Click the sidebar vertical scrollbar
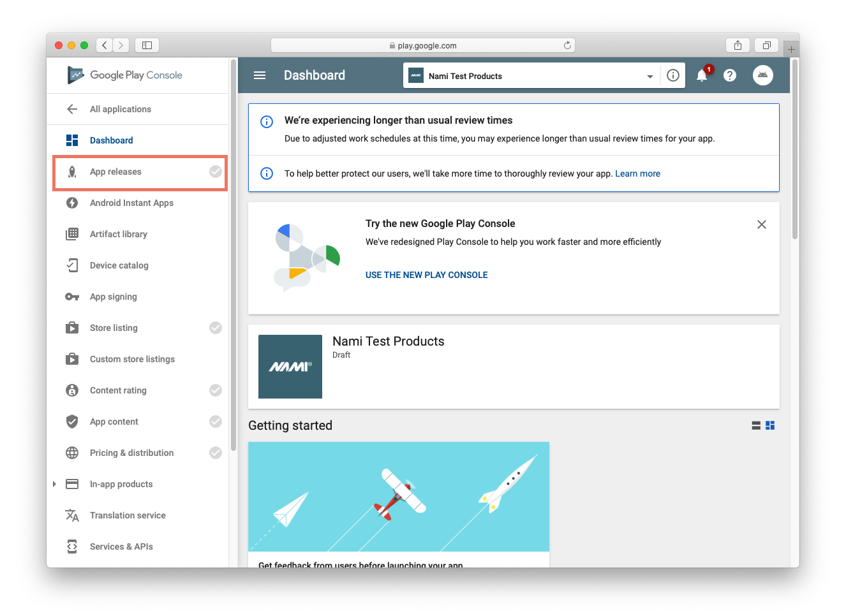 click(234, 255)
